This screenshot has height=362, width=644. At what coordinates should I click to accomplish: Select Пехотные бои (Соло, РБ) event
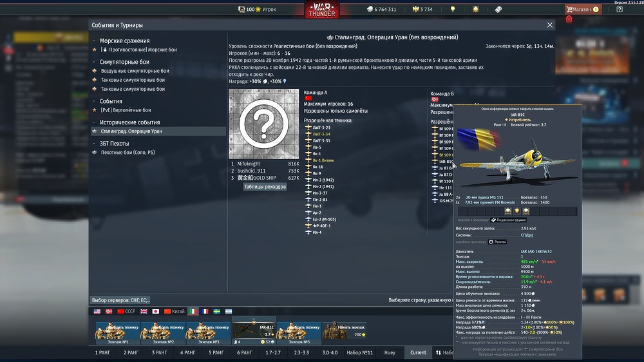point(128,153)
